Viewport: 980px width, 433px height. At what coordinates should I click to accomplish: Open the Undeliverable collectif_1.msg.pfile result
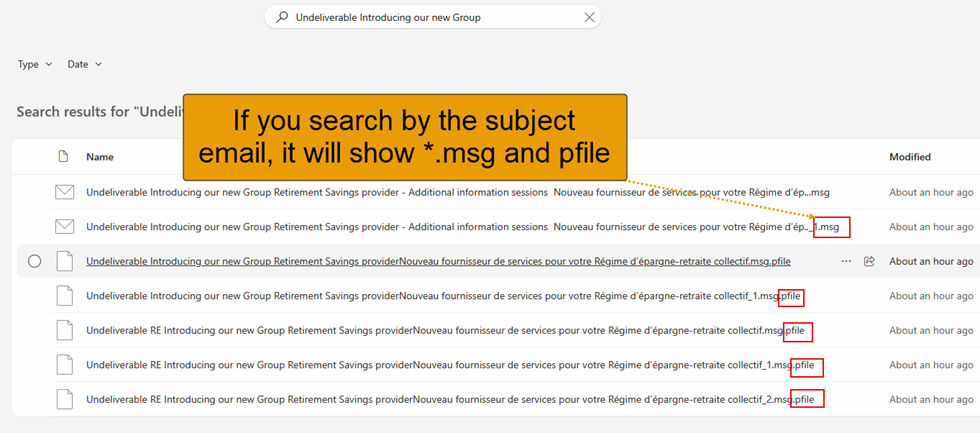tap(444, 296)
